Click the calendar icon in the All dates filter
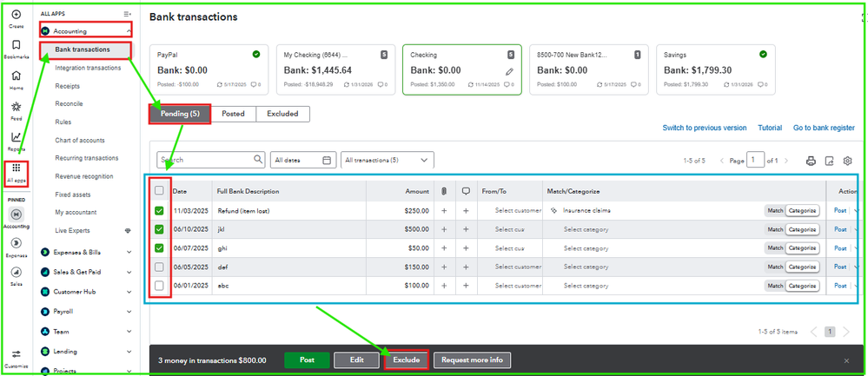 point(327,160)
